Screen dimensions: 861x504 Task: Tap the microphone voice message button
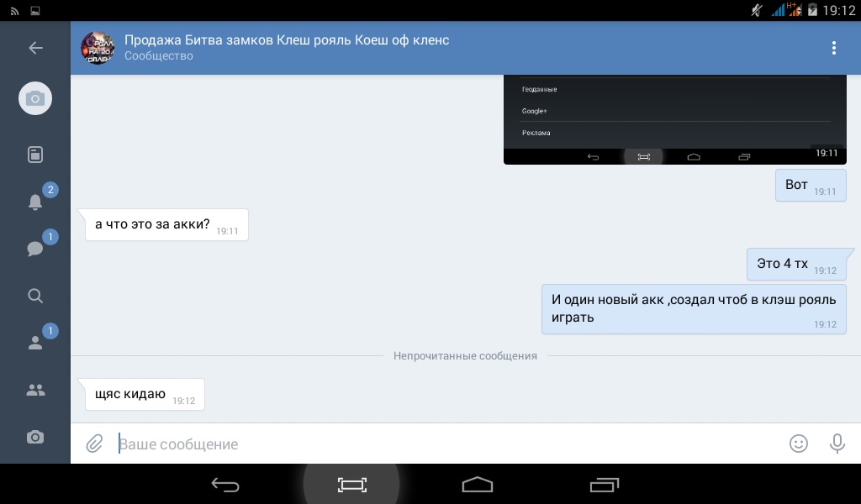click(837, 444)
